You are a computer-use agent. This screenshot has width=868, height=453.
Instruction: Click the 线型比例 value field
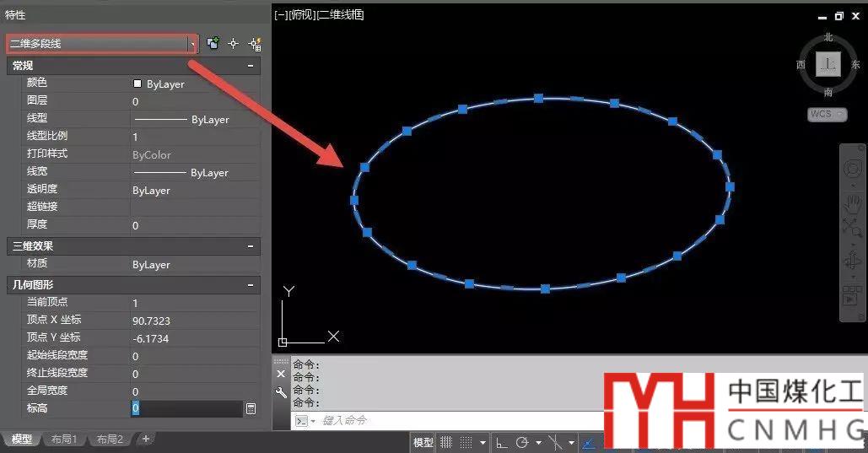pyautogui.click(x=195, y=137)
